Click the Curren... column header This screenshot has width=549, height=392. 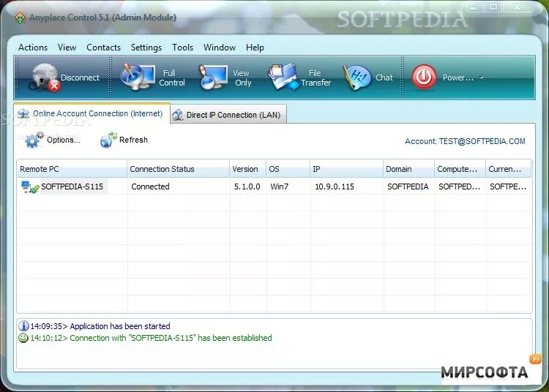509,169
